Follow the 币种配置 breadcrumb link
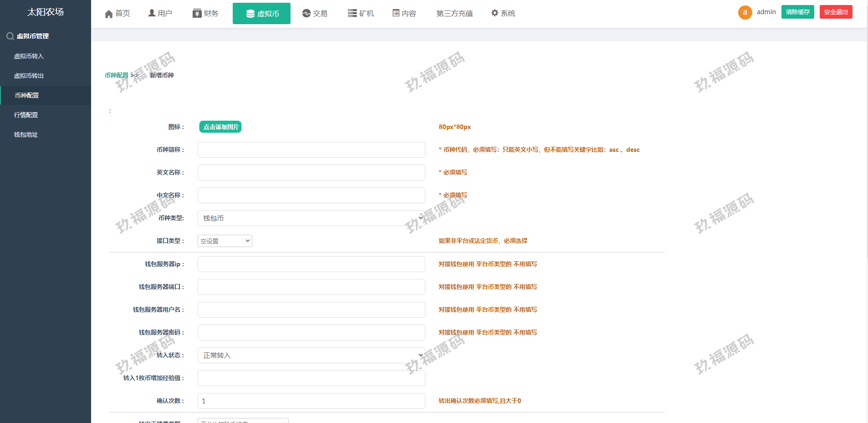The width and height of the screenshot is (868, 423). (x=117, y=75)
